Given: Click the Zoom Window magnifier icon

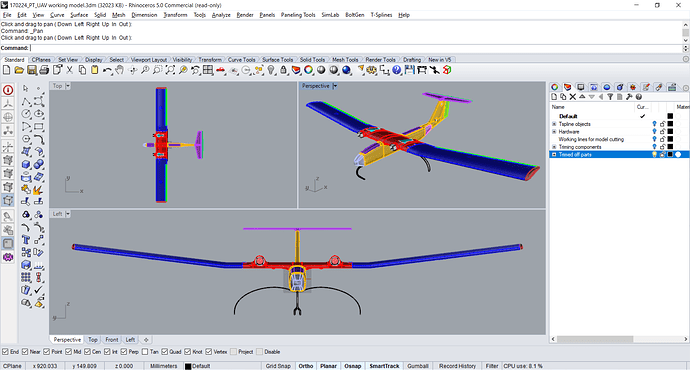Looking at the screenshot, I should 158,70.
